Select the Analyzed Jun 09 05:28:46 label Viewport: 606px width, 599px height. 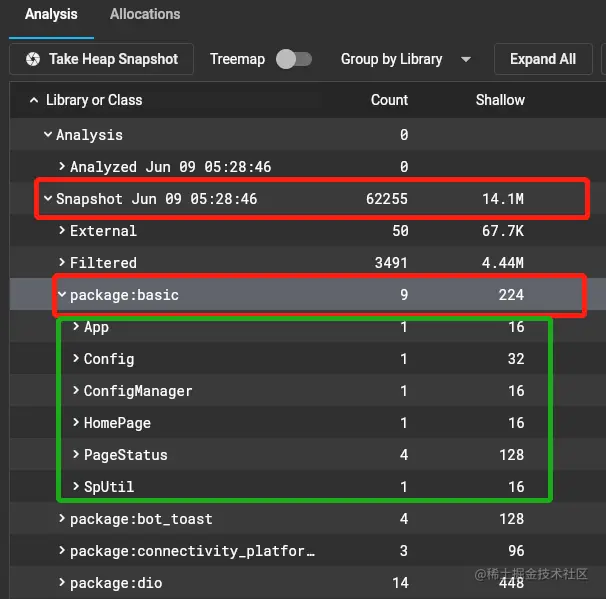170,167
